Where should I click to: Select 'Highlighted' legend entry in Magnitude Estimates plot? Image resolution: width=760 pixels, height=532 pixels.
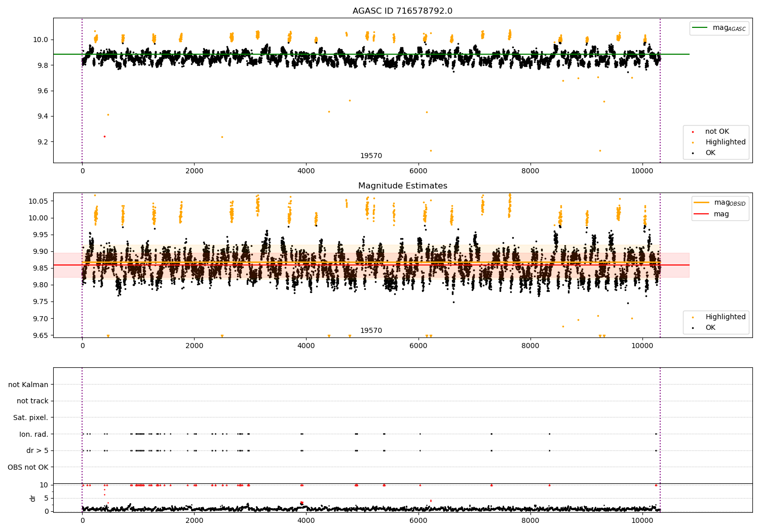pyautogui.click(x=725, y=317)
